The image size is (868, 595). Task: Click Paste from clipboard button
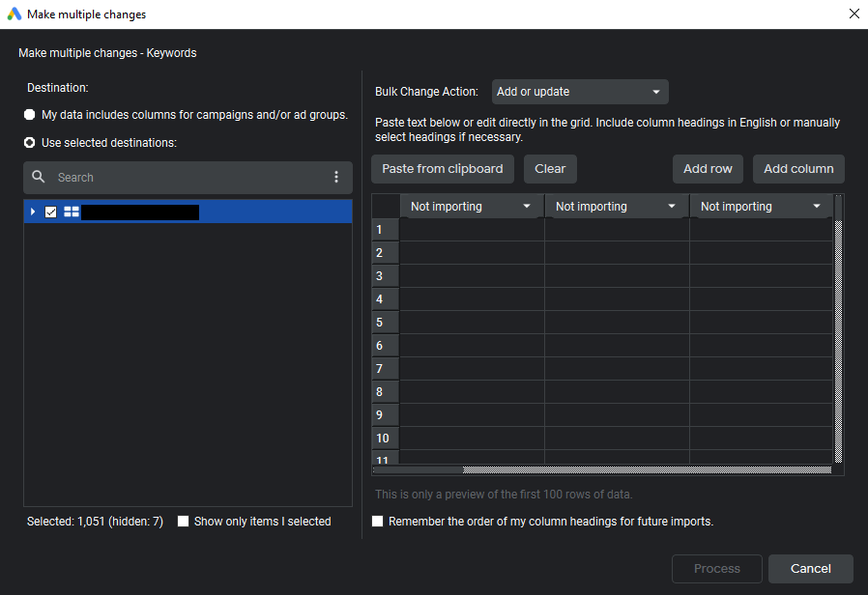(x=443, y=169)
